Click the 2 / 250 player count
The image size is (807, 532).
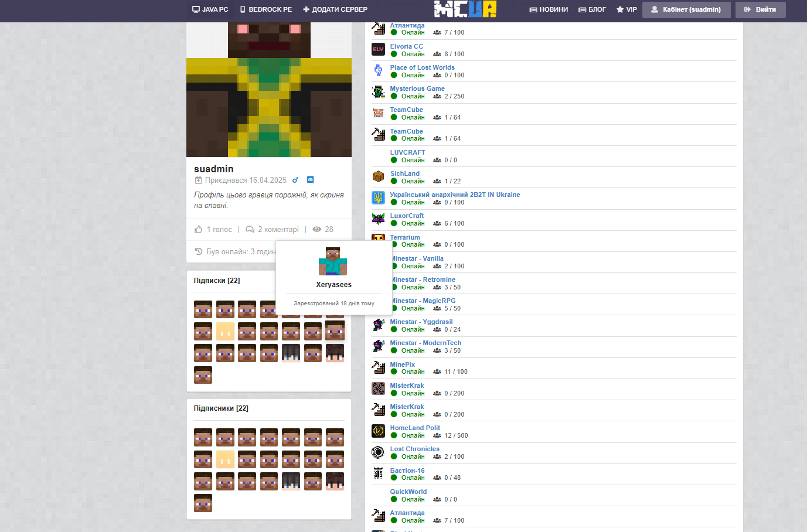click(454, 96)
